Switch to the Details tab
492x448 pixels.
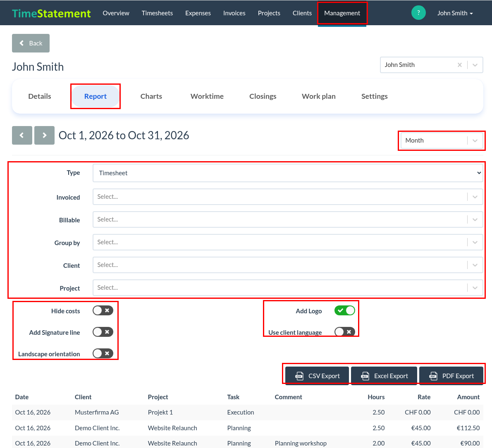(40, 96)
